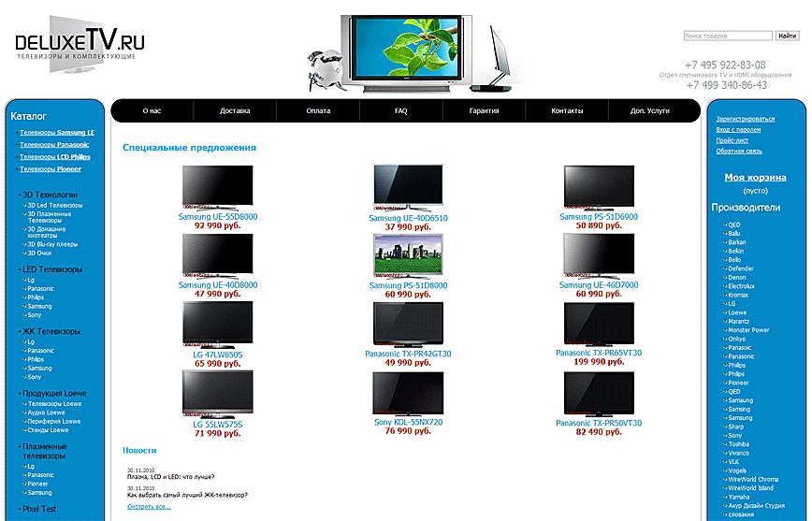Open 'Телевизоры Samsung LE' catalog link
Viewport: 812px width, 521px height.
(x=57, y=133)
